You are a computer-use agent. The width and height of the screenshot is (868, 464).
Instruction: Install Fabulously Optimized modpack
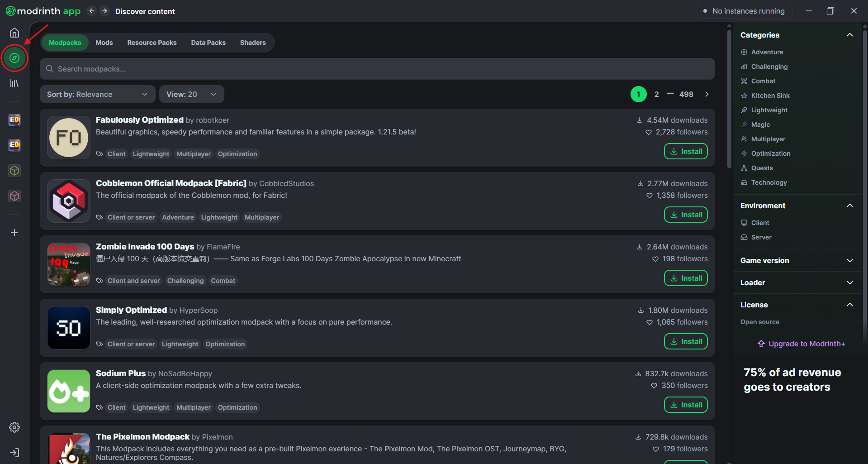point(686,151)
